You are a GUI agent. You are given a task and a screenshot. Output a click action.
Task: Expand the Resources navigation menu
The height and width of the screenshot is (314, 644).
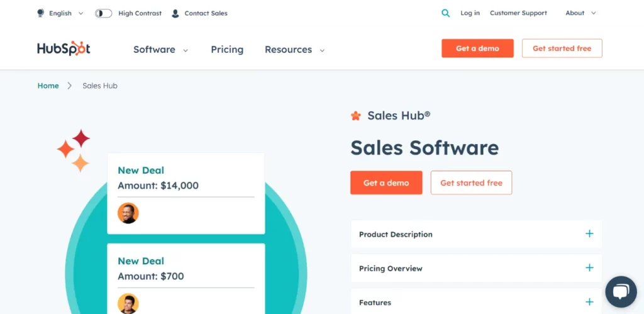point(294,50)
